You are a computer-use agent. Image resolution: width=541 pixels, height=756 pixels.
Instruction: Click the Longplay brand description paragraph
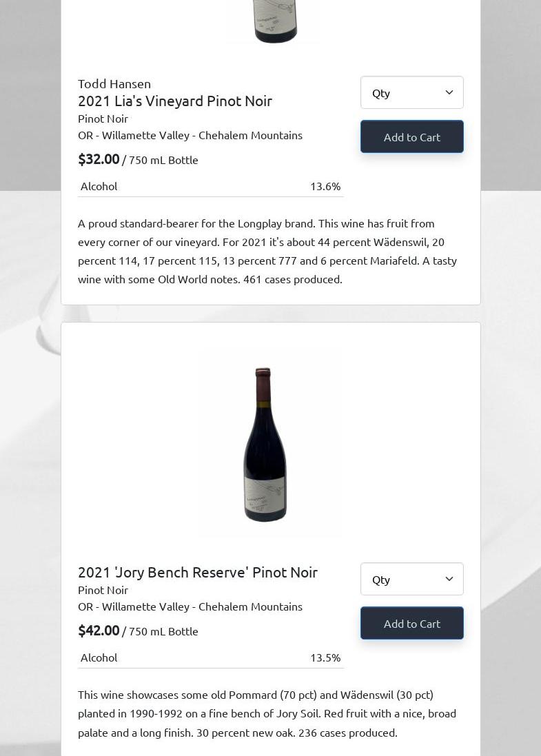pyautogui.click(x=267, y=251)
